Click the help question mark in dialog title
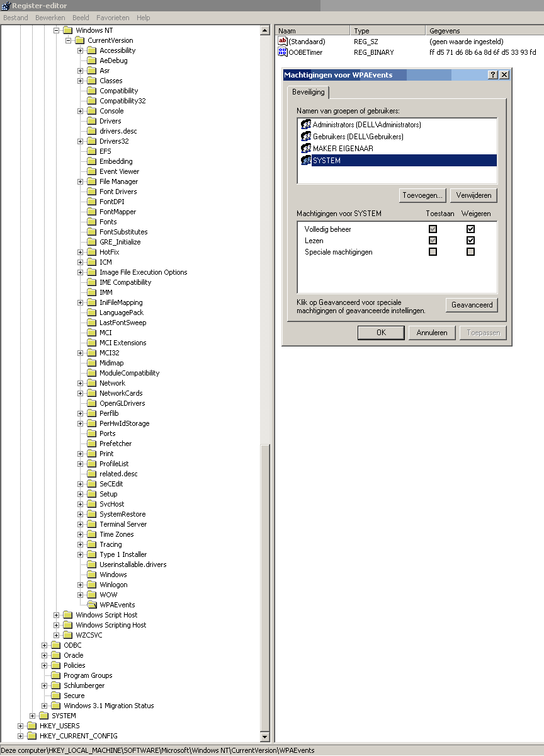544x756 pixels. click(493, 75)
